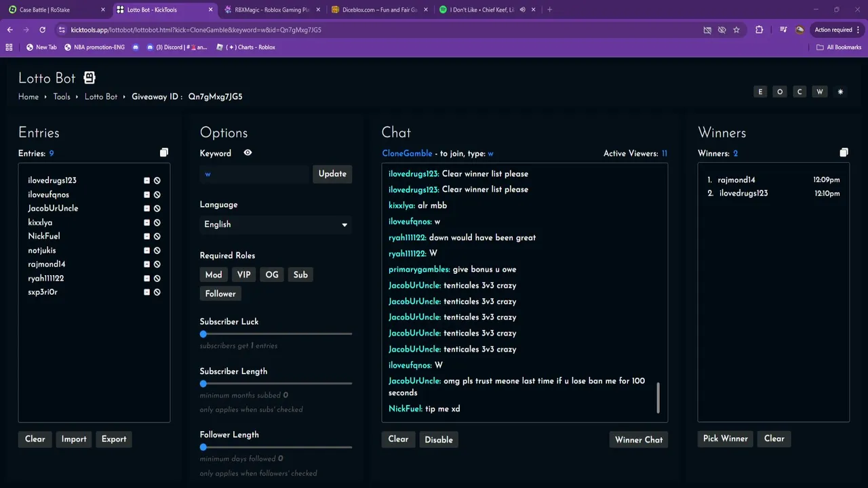Toggle the Mod required role
Screen dimensions: 868x488
(x=214, y=274)
